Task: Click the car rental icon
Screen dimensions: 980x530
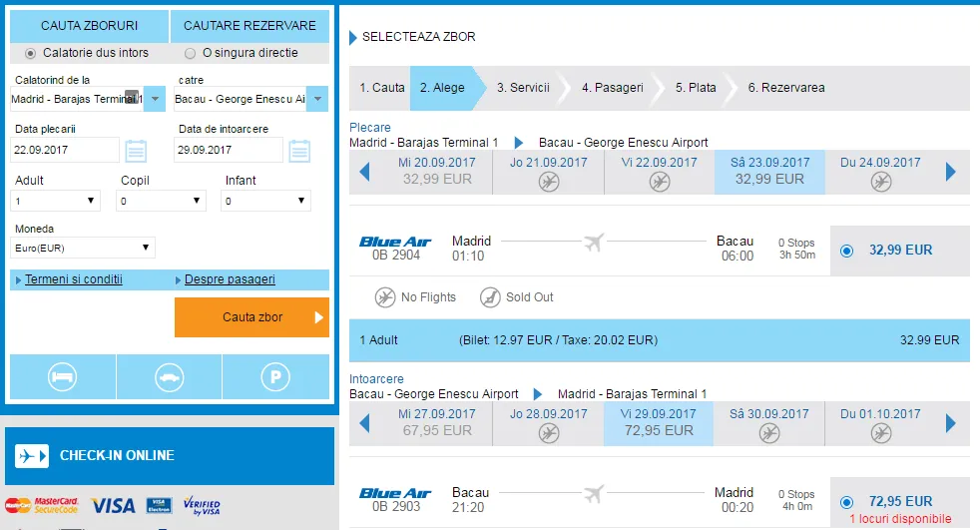Action: pos(170,377)
